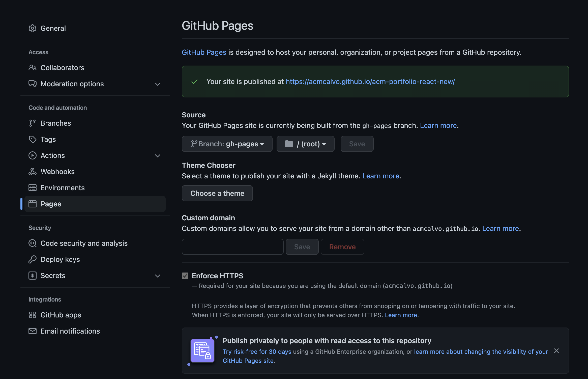Click the Code security magnifier icon
Image resolution: width=588 pixels, height=379 pixels.
click(33, 243)
